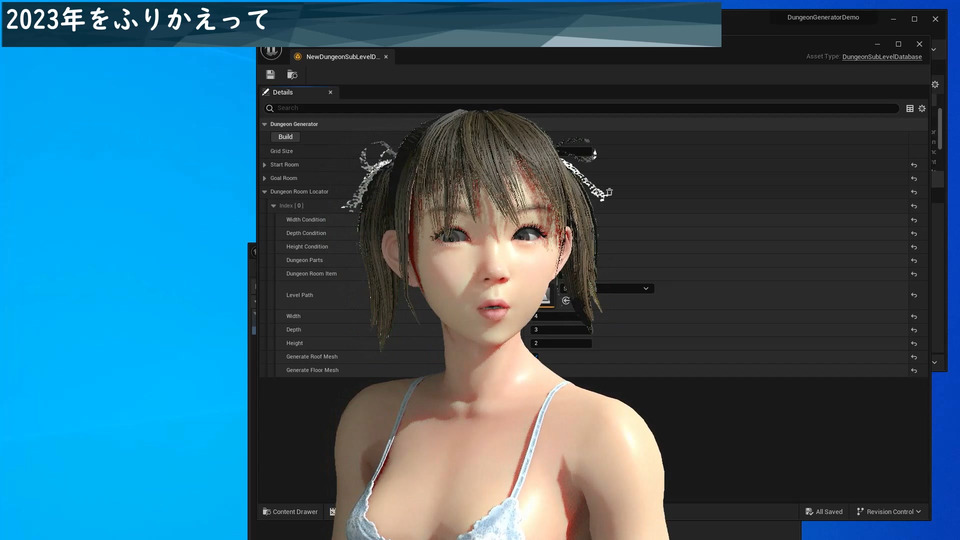Viewport: 960px width, 540px height.
Task: Click the search magnifier icon in Details
Action: tap(269, 108)
